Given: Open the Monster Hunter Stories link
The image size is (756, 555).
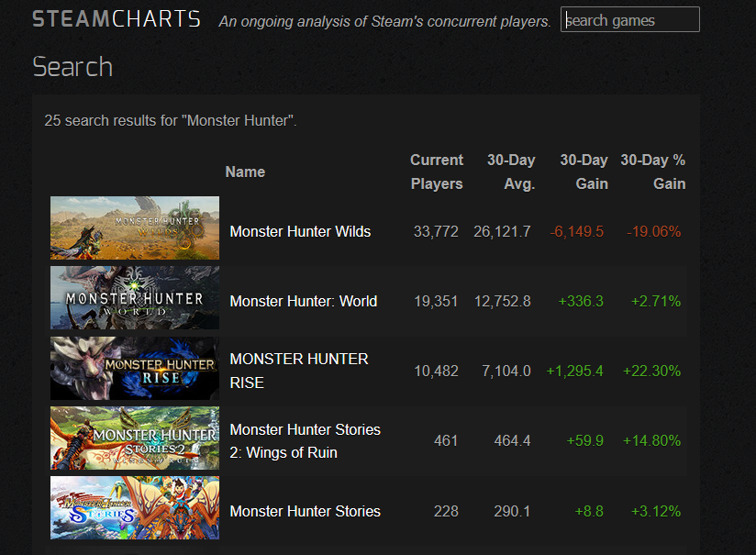Looking at the screenshot, I should [x=306, y=511].
